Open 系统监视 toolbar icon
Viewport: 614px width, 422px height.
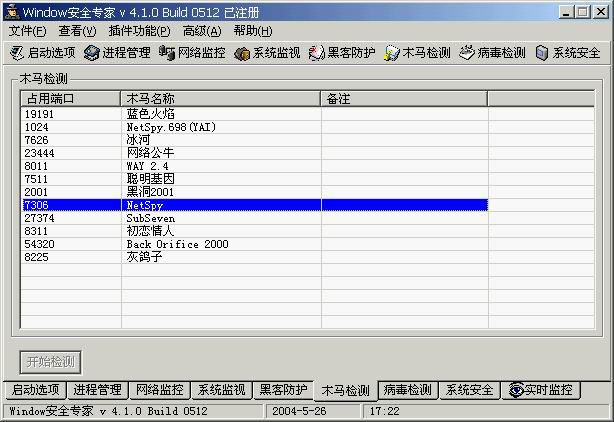[x=242, y=53]
